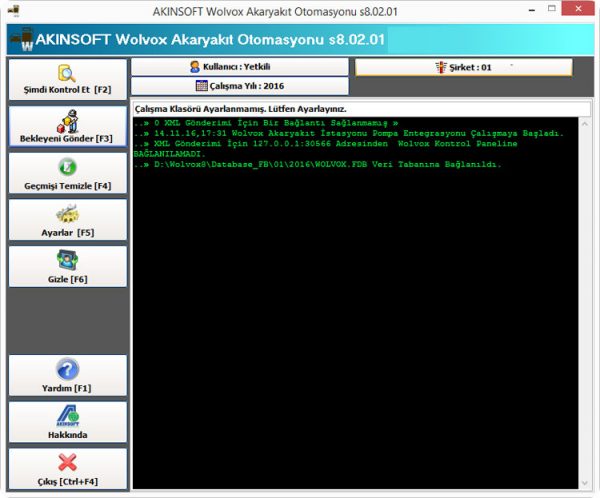Click the WOLVOX.FDB database path log line
The width and height of the screenshot is (600, 498).
coord(317,165)
